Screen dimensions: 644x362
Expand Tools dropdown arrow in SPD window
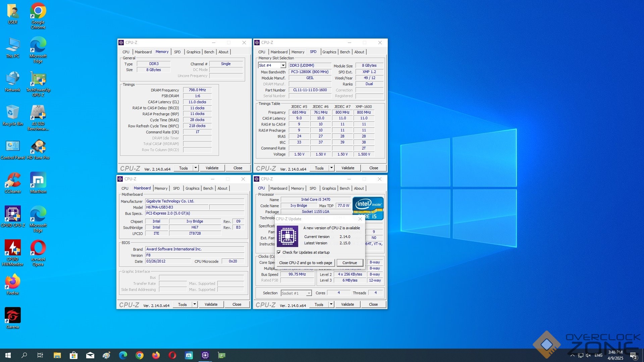332,168
